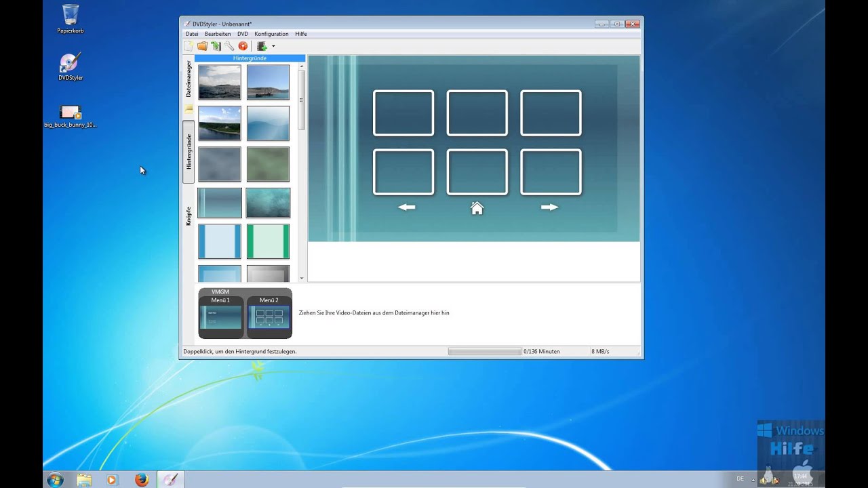The height and width of the screenshot is (488, 868).
Task: Open the Hilfe menu
Action: click(301, 34)
